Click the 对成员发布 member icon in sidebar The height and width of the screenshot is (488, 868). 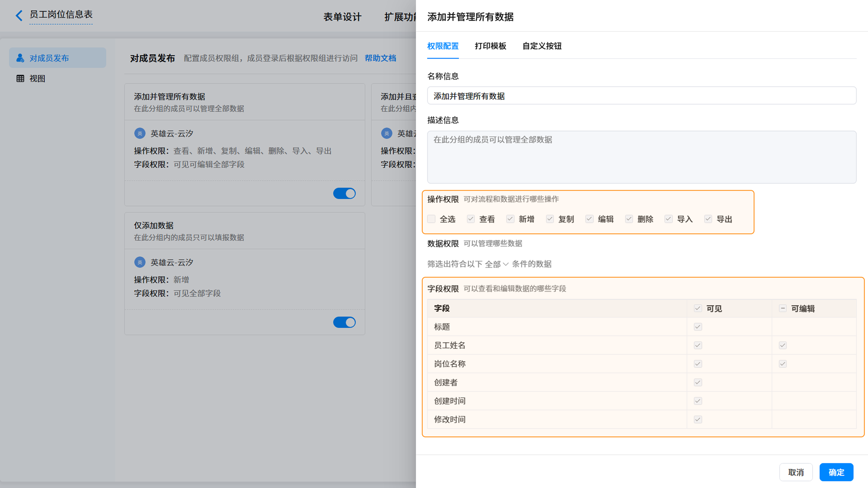[20, 58]
